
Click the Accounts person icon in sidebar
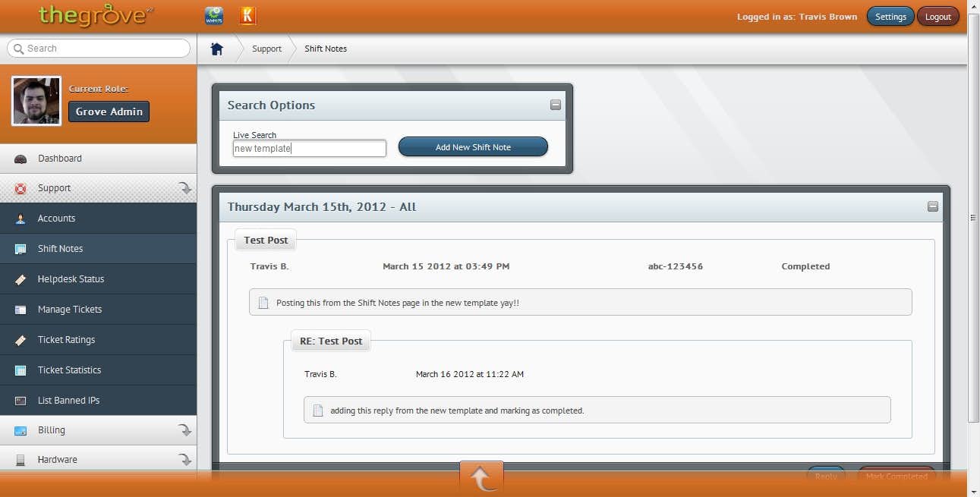[x=20, y=219]
